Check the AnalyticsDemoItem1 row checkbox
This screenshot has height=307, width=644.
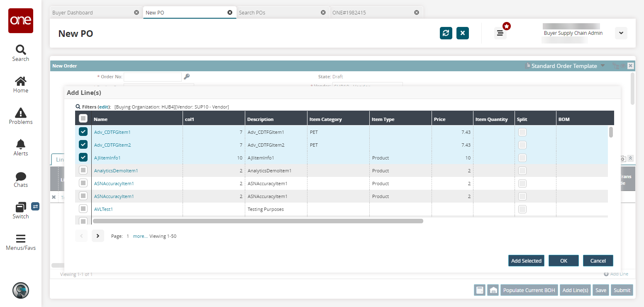83,170
